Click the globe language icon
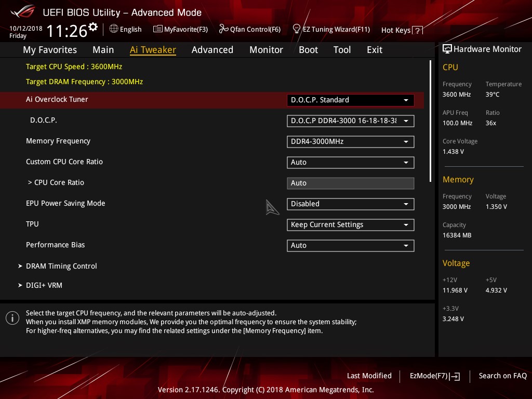532x399 pixels. point(114,29)
